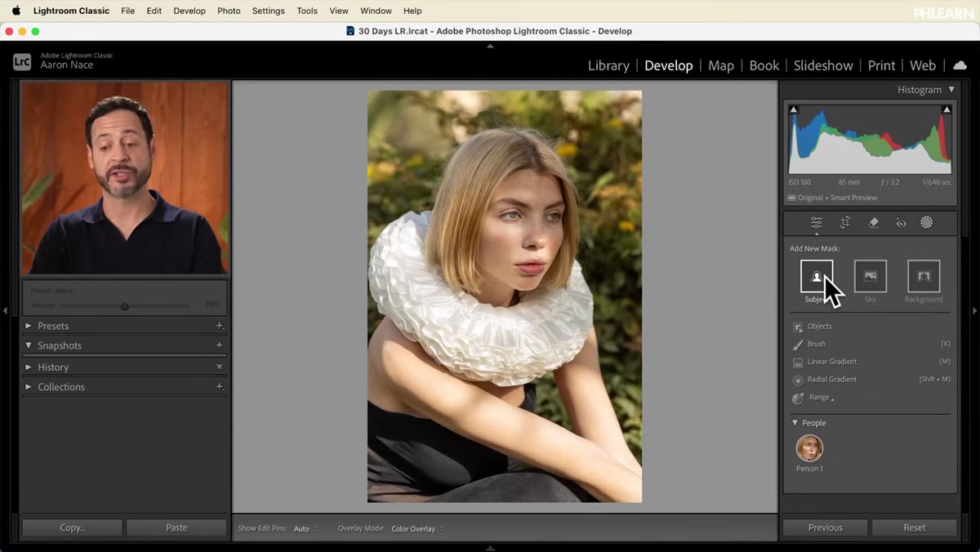Viewport: 980px width, 552px height.
Task: Switch to the Book module
Action: (764, 65)
